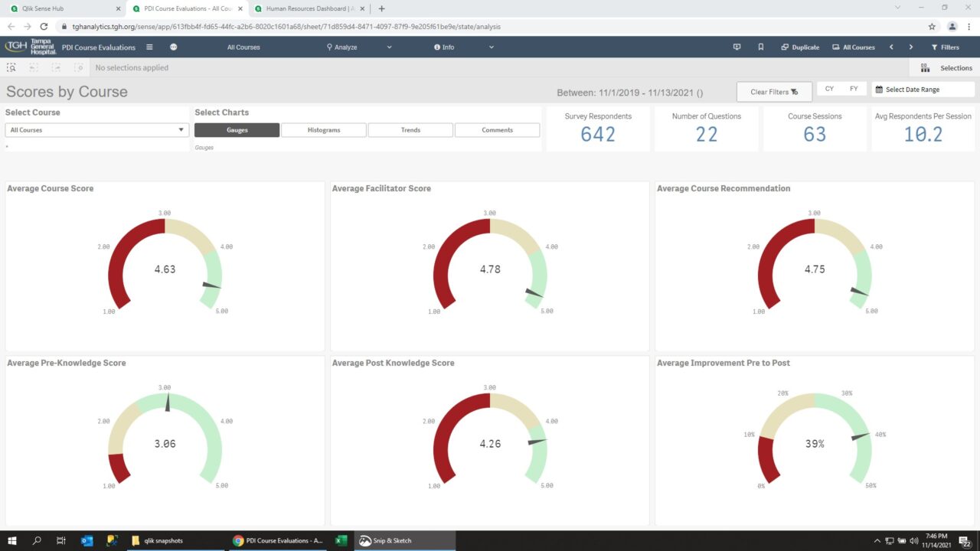Open the Info dropdown
This screenshot has width=980, height=551.
pyautogui.click(x=463, y=47)
